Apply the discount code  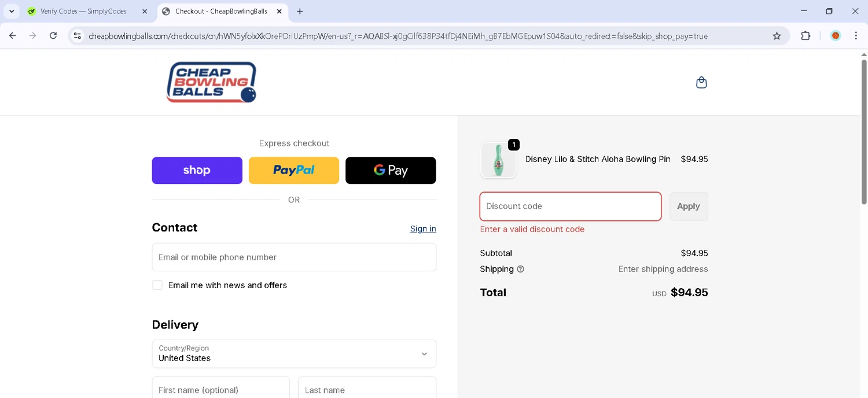[x=689, y=207]
